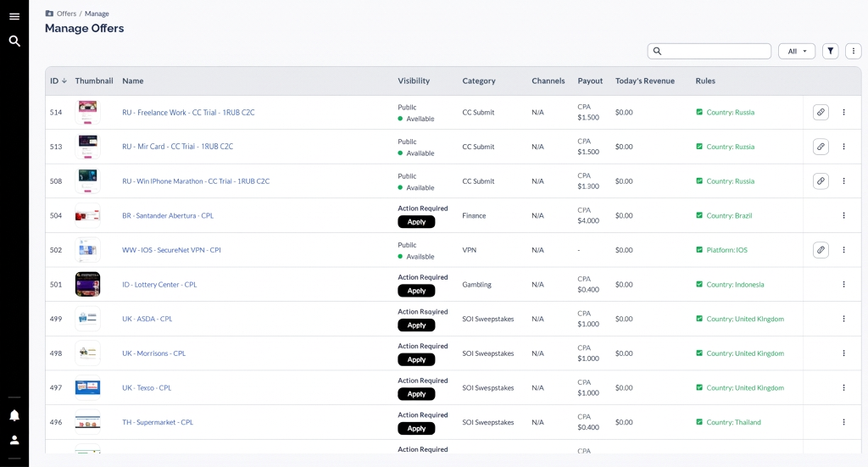Open TH - Supermarket - CPL offer name link
The width and height of the screenshot is (868, 467).
[158, 422]
